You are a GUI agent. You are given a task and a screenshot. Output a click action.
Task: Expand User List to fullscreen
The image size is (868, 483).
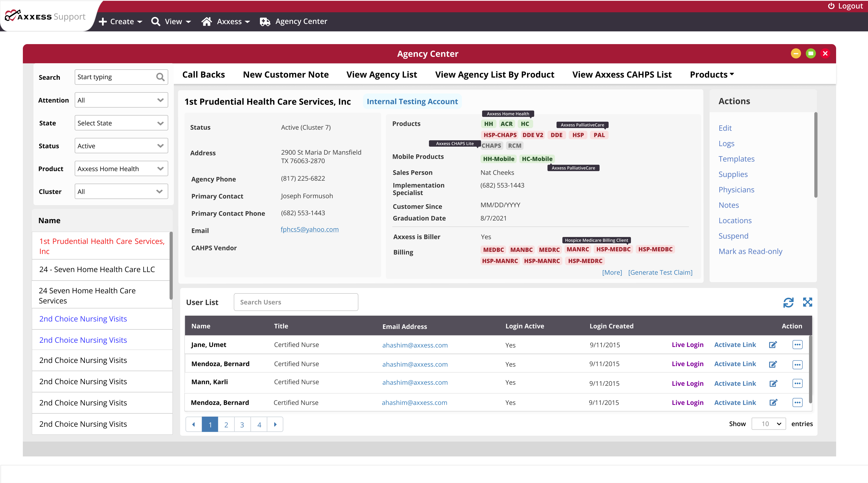tap(807, 302)
